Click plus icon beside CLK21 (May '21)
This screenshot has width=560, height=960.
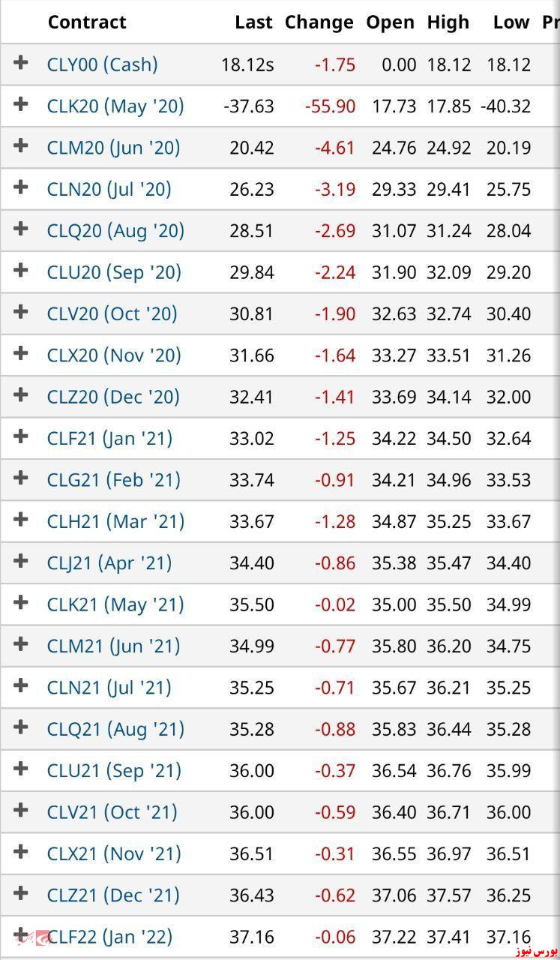click(21, 602)
